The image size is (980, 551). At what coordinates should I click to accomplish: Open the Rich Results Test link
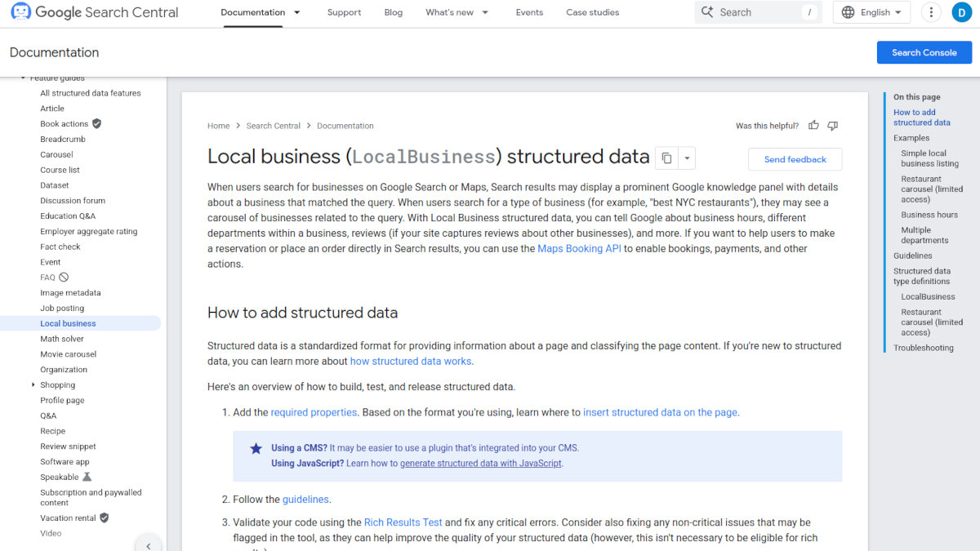pyautogui.click(x=403, y=522)
